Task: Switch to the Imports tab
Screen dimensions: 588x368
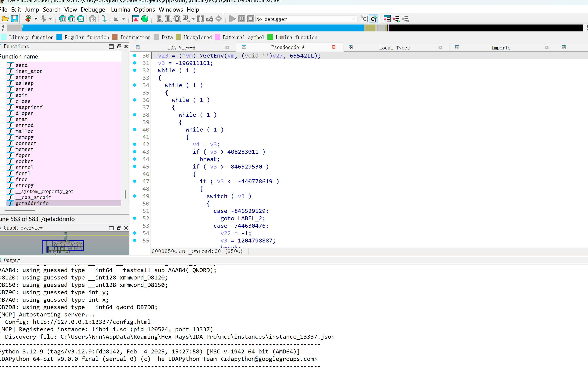Action: pyautogui.click(x=501, y=47)
